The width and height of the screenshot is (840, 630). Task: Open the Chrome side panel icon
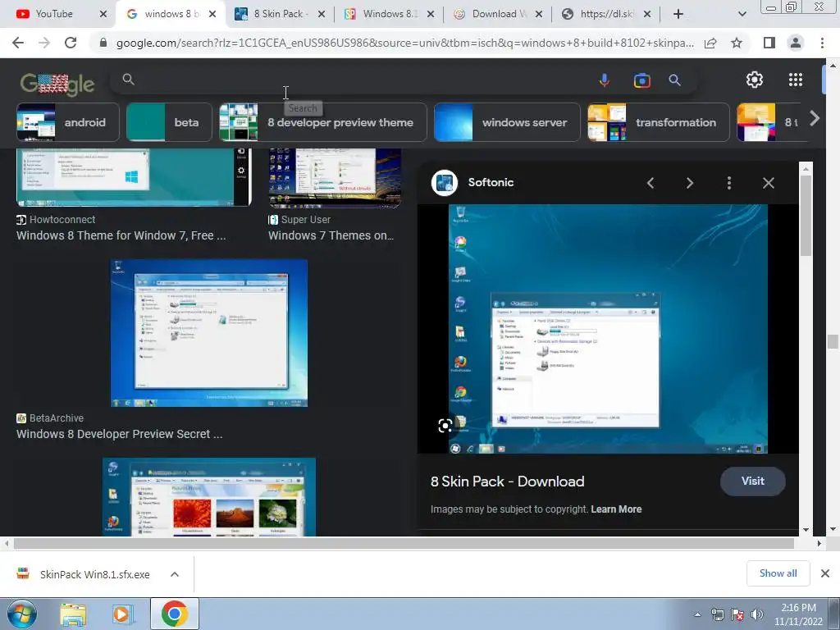pyautogui.click(x=769, y=43)
